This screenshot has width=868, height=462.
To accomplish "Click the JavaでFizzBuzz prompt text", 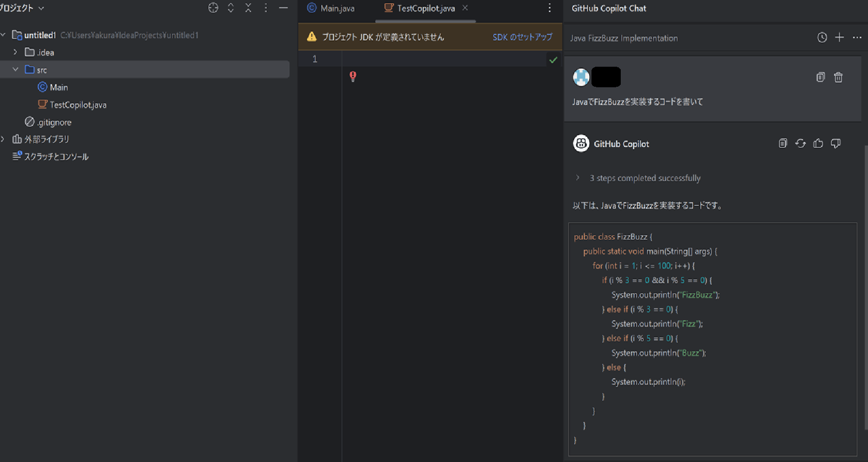I will click(638, 102).
